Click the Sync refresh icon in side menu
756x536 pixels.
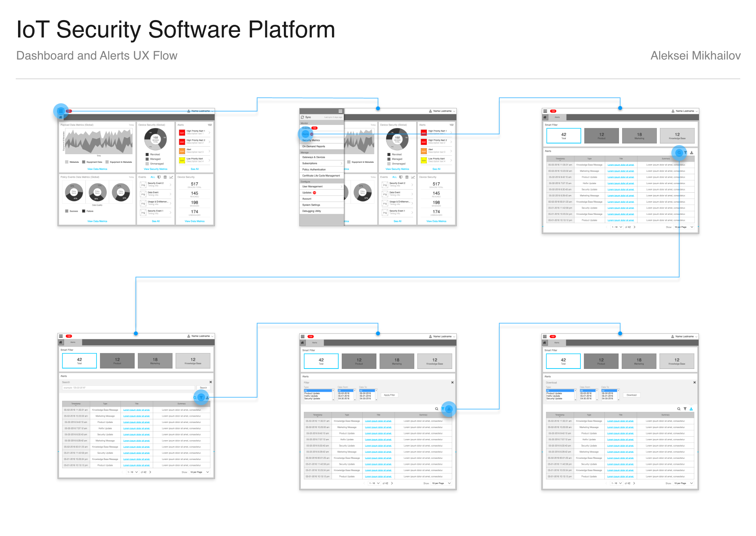point(302,117)
